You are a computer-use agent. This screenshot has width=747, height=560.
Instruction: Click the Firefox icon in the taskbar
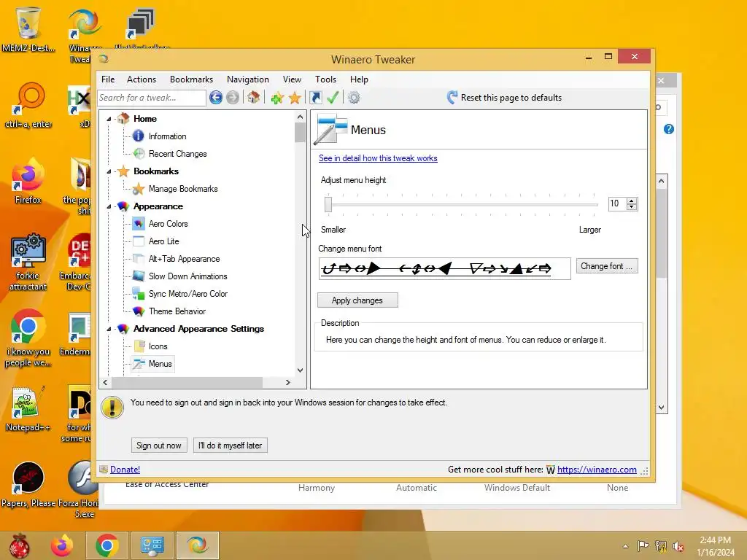click(62, 545)
